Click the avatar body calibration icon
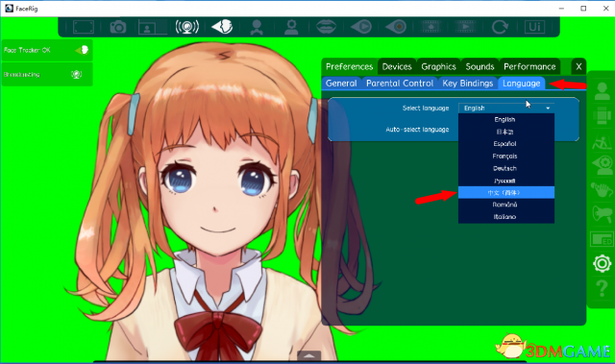 click(x=257, y=27)
